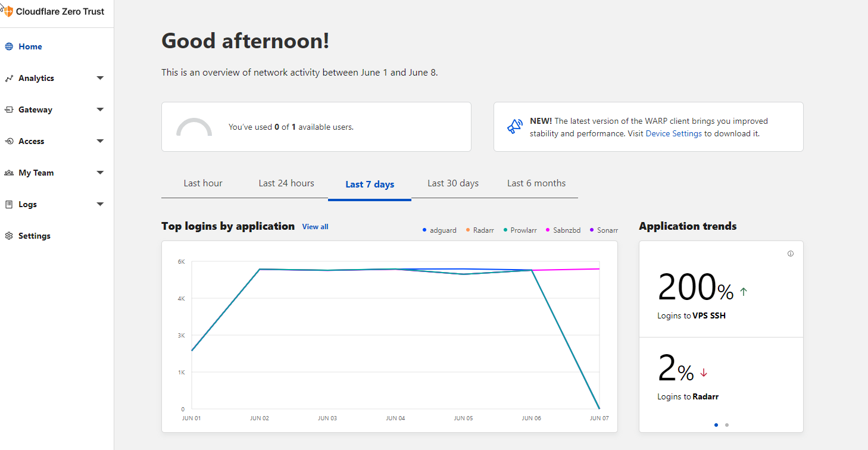
Task: Click the info icon in Application trends
Action: 791,254
